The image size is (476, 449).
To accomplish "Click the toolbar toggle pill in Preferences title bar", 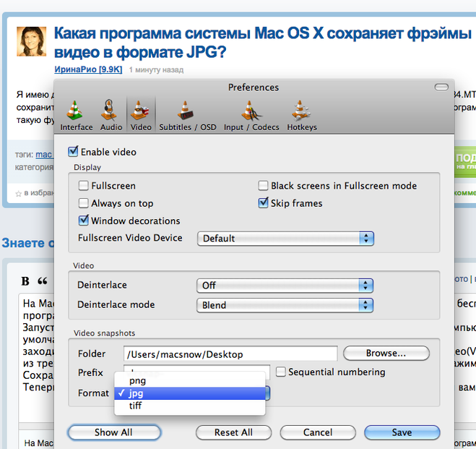I will [x=441, y=87].
